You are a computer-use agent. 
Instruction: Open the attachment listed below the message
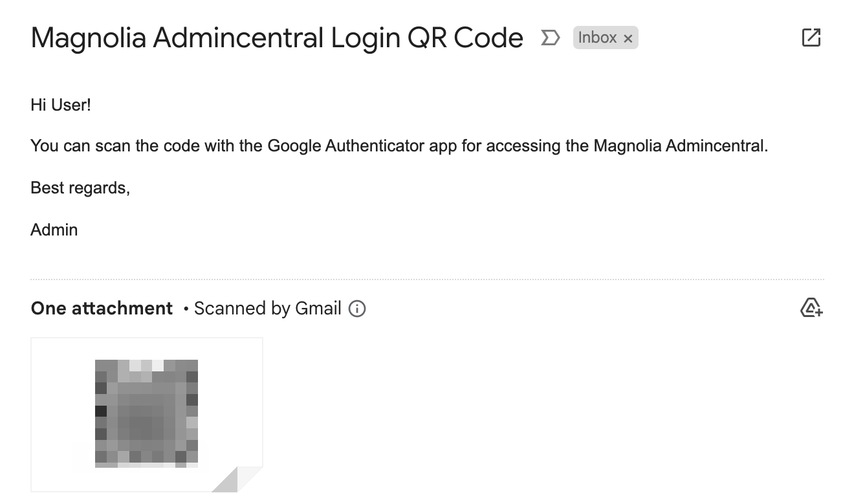tap(146, 414)
